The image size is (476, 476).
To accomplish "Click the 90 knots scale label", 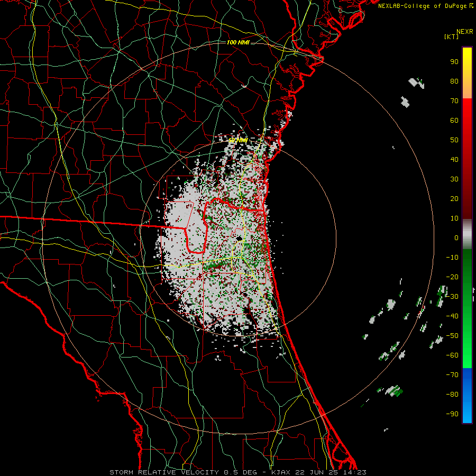I will (x=454, y=62).
